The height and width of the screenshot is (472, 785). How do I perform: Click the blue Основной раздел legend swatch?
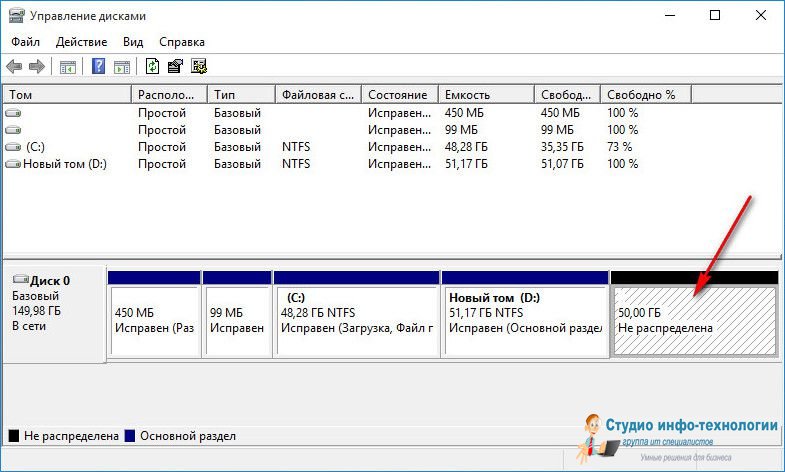(128, 437)
